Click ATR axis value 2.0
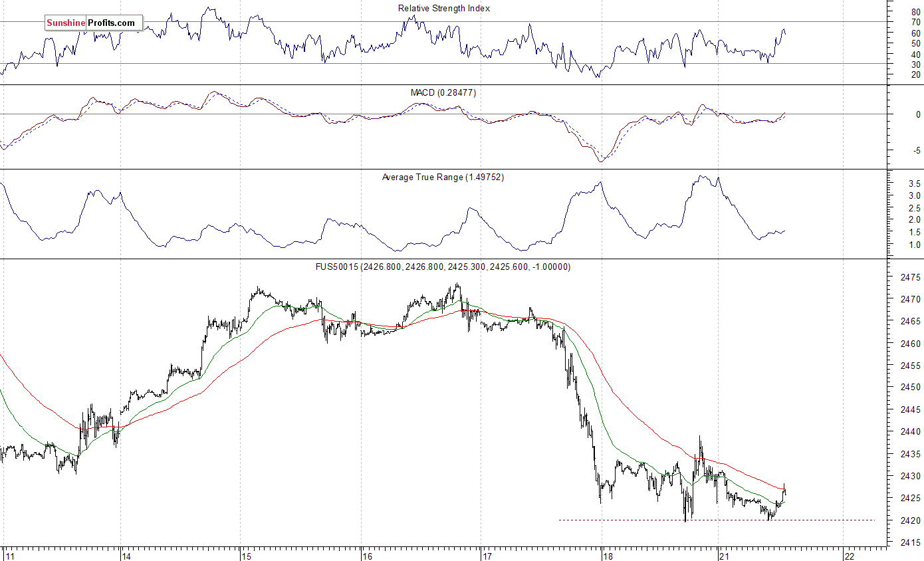The height and width of the screenshot is (561, 924). (x=915, y=219)
